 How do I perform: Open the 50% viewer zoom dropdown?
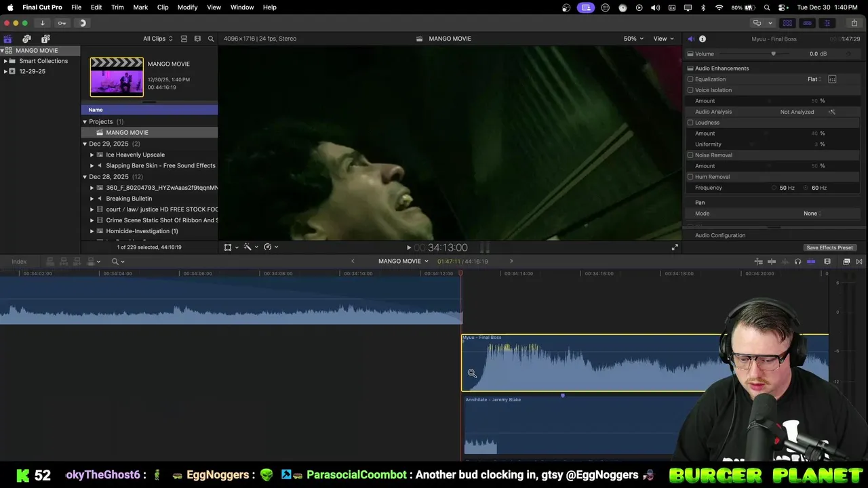633,39
